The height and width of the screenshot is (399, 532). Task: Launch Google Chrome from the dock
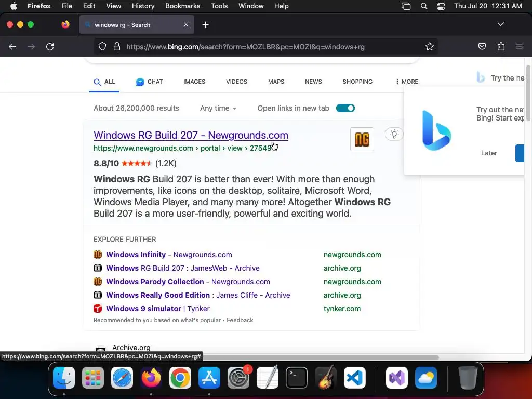tap(180, 378)
